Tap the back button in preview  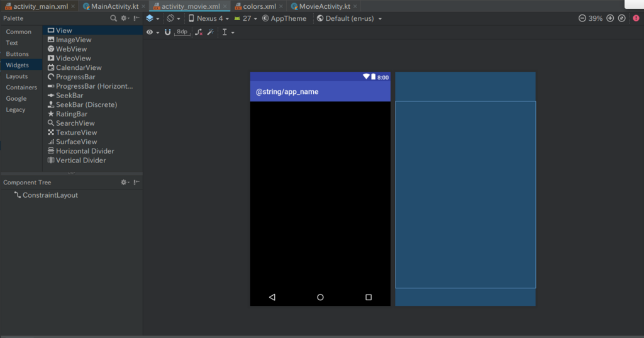pos(272,297)
